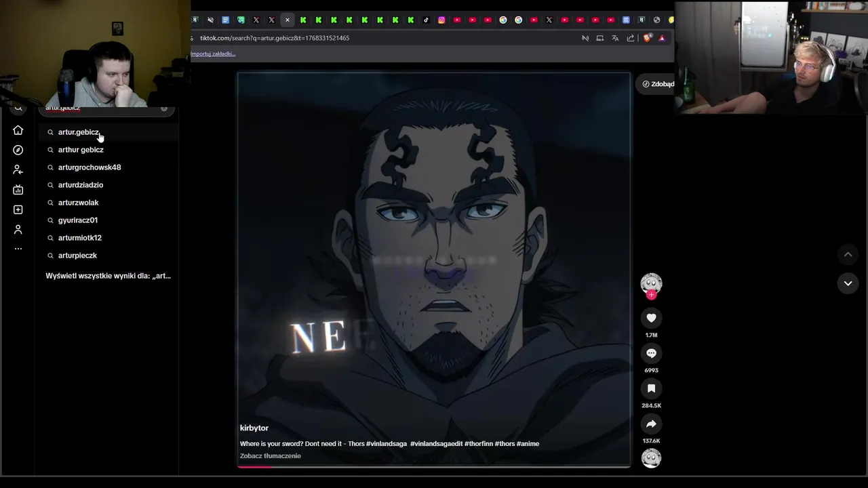Open the Profile icon in TikTok sidebar
The image size is (868, 488).
[x=18, y=230]
